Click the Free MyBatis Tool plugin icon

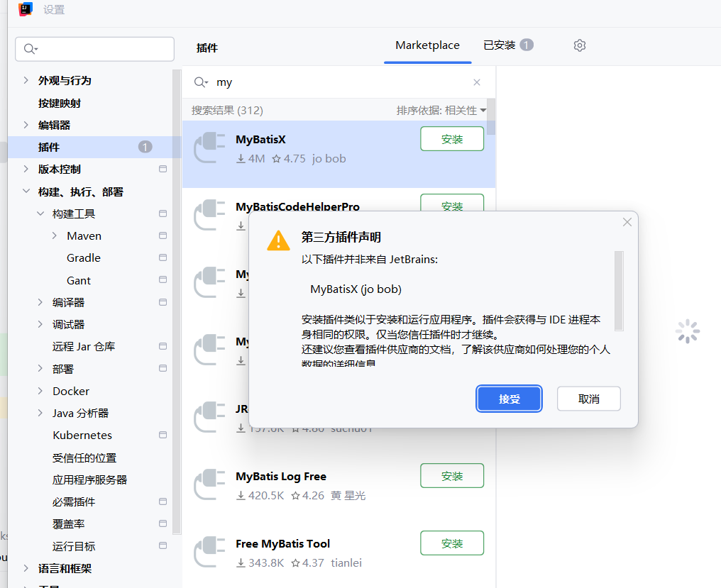(x=209, y=552)
